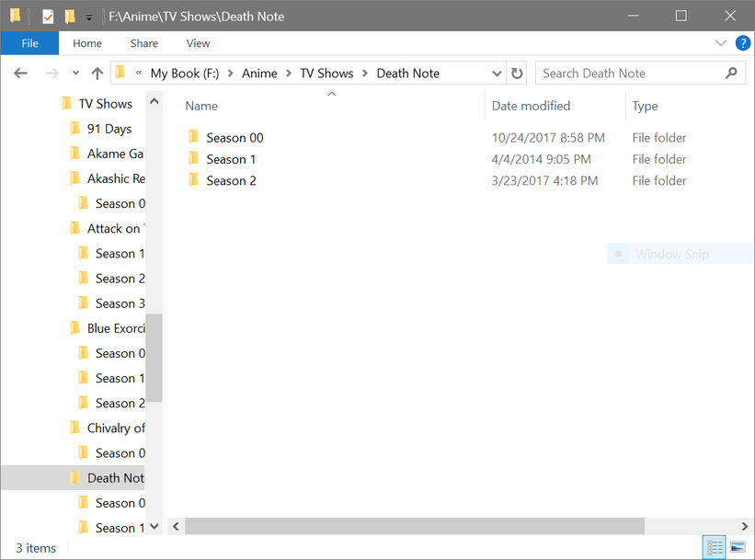
Task: Navigate to TV Shows breadcrumb
Action: pyautogui.click(x=327, y=74)
